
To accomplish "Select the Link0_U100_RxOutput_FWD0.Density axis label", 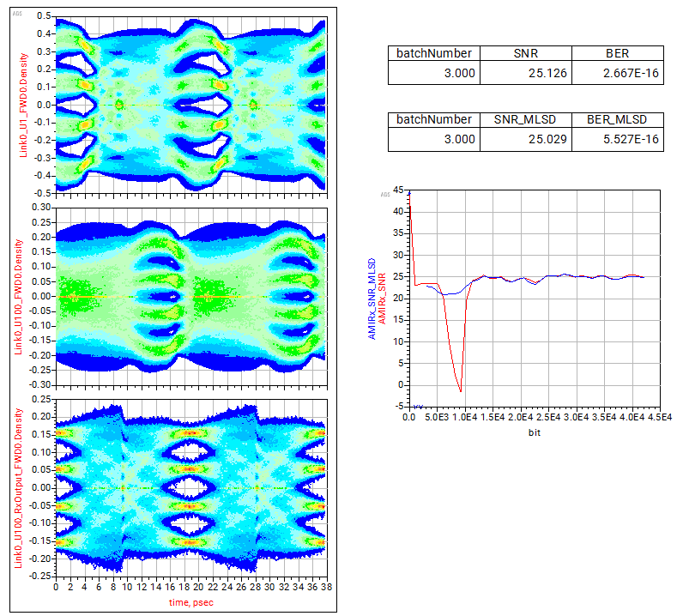I will (18, 488).
